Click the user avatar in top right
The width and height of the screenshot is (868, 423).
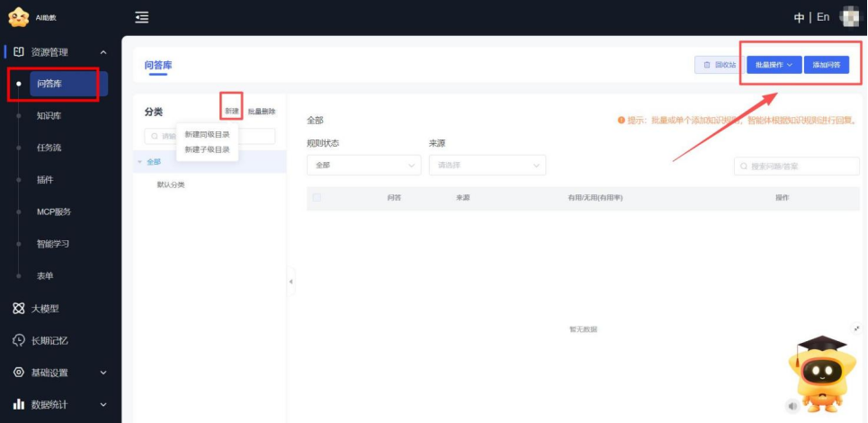850,17
